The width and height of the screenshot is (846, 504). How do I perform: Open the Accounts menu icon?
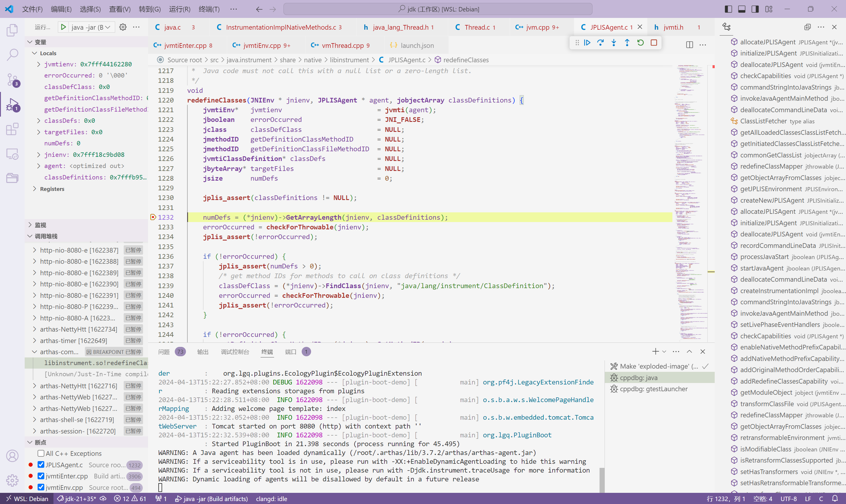coord(12,456)
